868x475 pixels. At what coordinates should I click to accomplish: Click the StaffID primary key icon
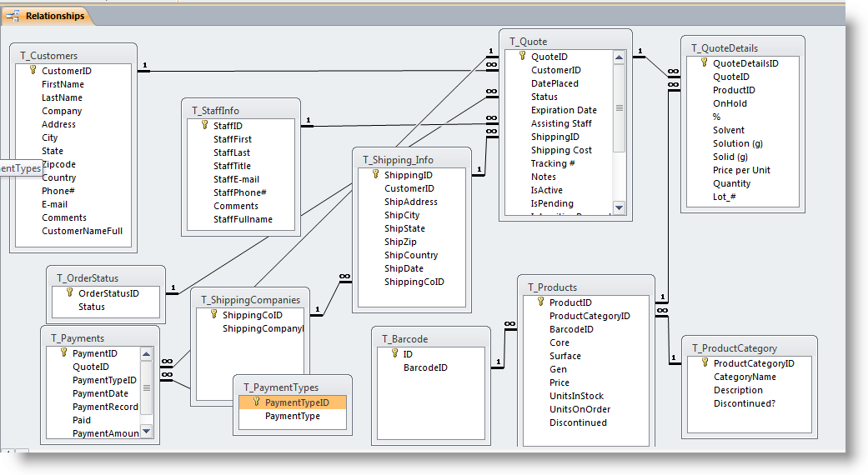205,126
